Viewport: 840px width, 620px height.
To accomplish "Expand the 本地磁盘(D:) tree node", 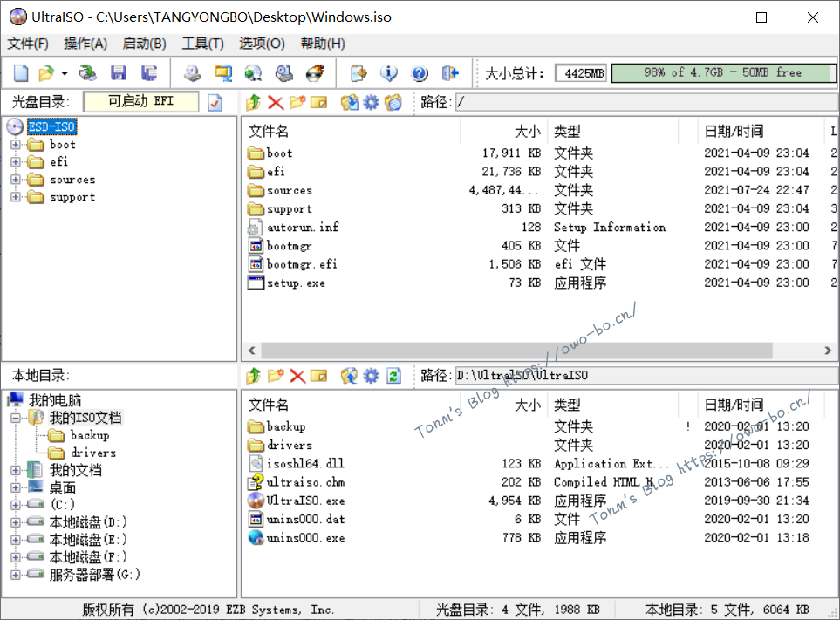I will [x=15, y=522].
